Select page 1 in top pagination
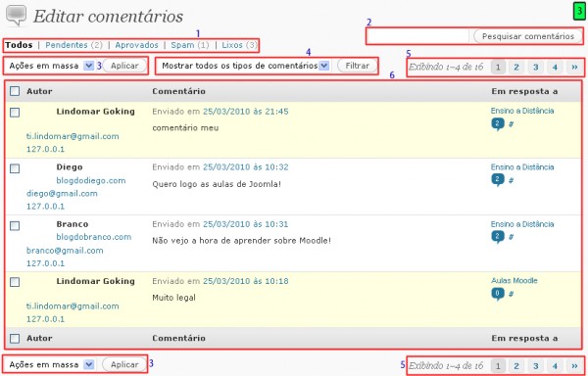The width and height of the screenshot is (588, 376). pyautogui.click(x=498, y=67)
